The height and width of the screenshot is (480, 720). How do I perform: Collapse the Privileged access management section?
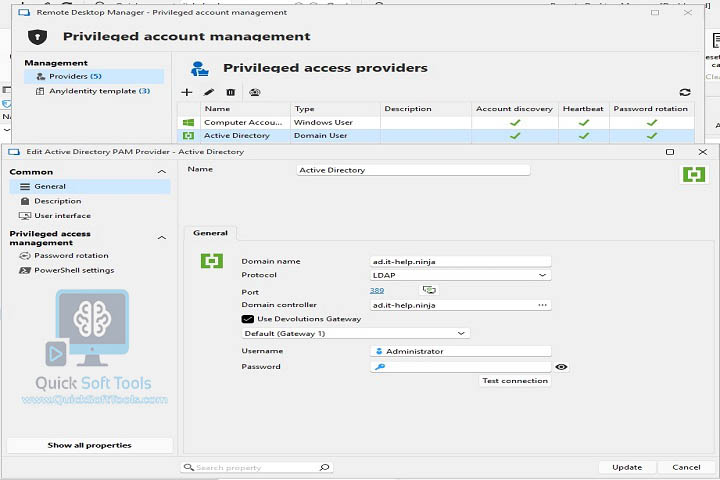(x=162, y=238)
